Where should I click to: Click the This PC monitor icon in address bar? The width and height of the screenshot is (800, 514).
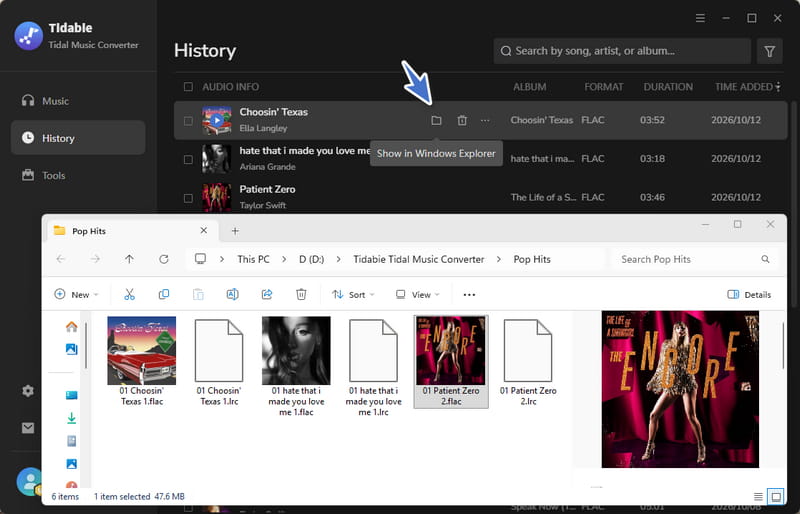tap(201, 259)
